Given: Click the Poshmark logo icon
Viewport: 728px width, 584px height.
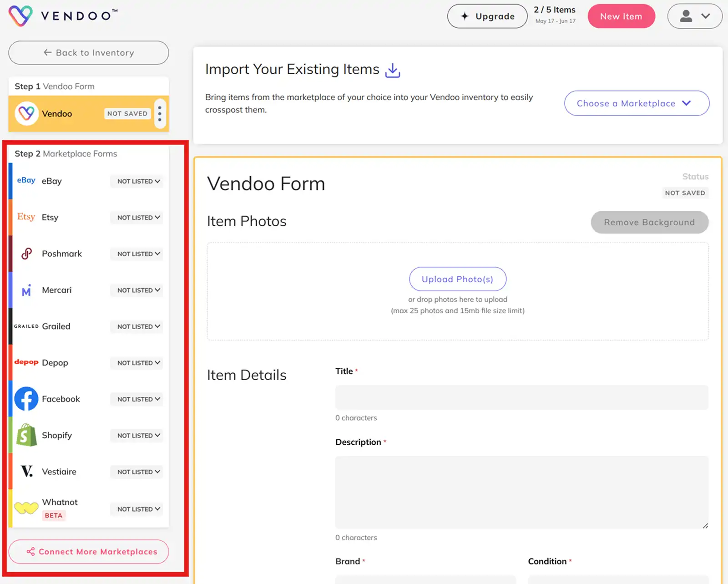Looking at the screenshot, I should 27,254.
